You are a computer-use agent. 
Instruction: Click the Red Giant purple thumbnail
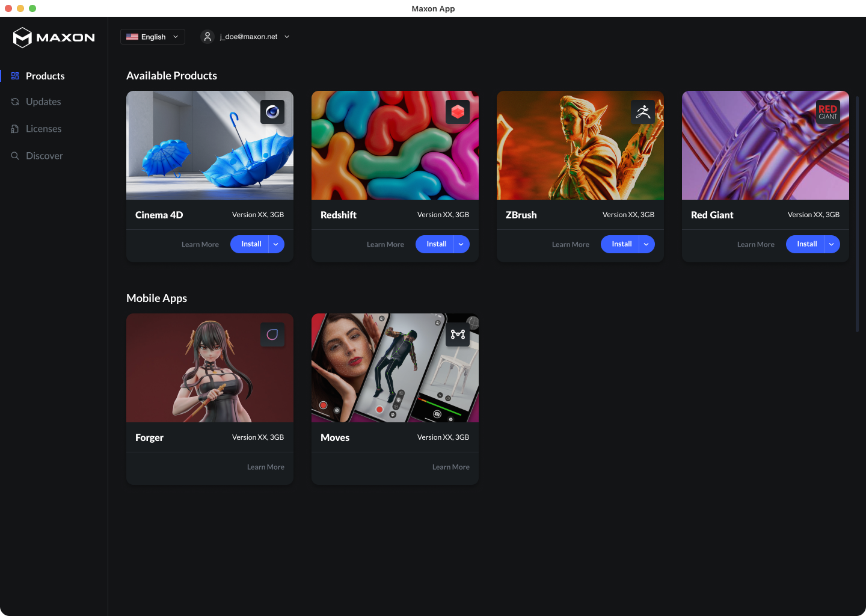(766, 146)
